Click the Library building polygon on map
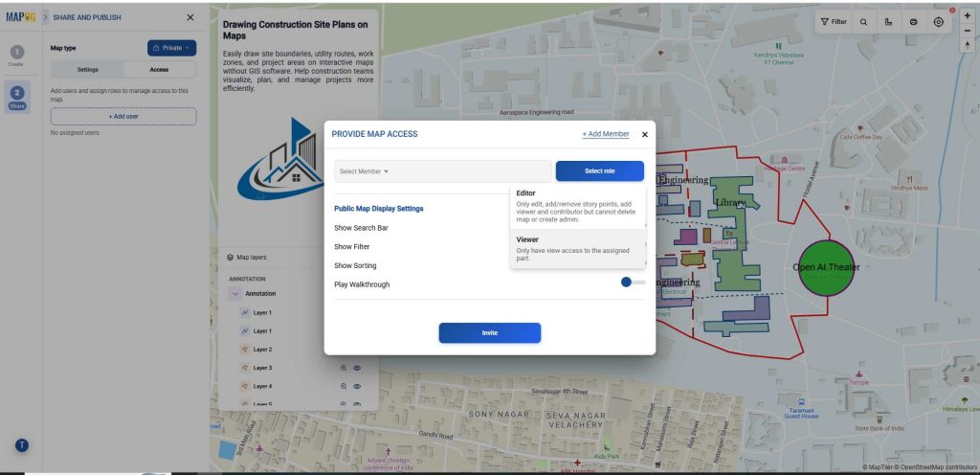980x475 pixels. 735,231
